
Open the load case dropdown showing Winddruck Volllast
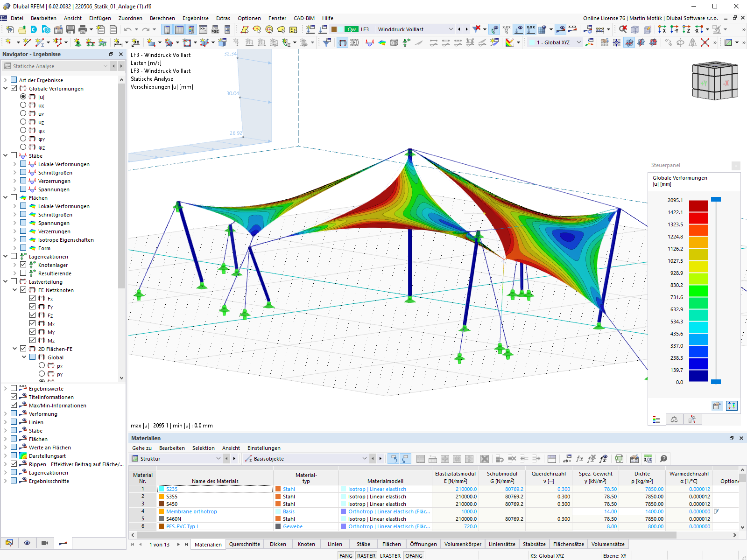451,29
